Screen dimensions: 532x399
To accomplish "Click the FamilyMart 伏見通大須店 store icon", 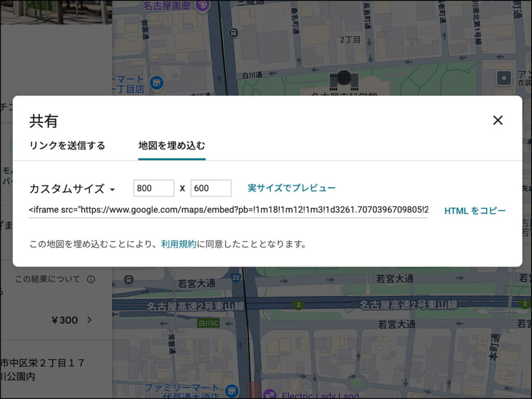I will click(x=232, y=390).
